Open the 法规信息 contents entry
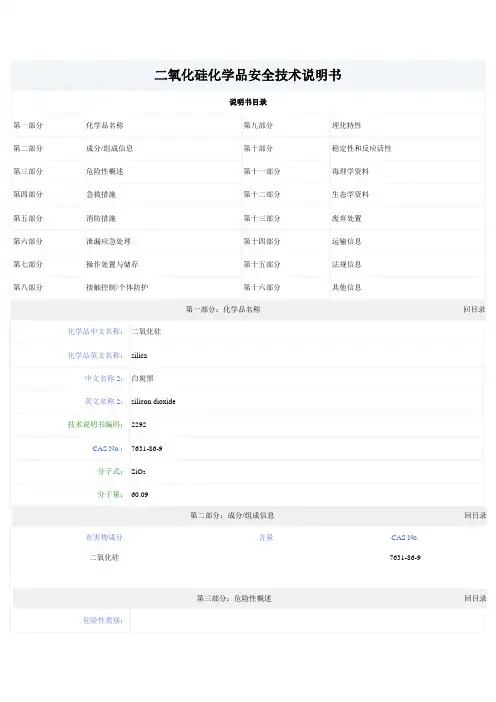The height and width of the screenshot is (702, 496). (346, 264)
